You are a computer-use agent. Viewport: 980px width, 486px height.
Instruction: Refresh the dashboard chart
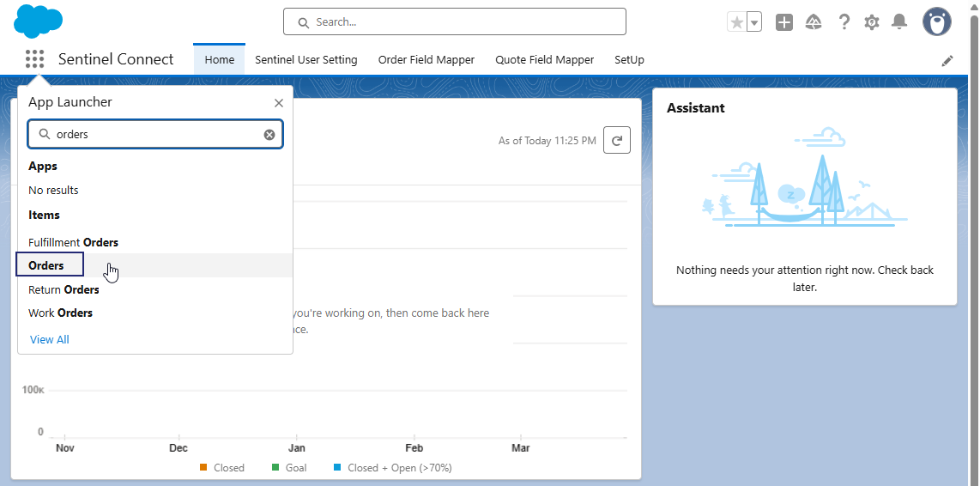point(616,140)
